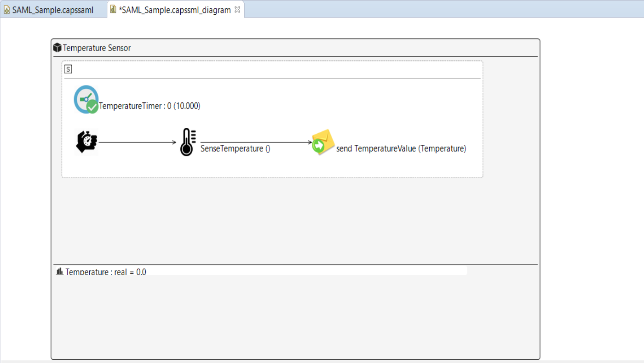
Task: Click empty area below the Temperature attribute
Action: coord(294,317)
